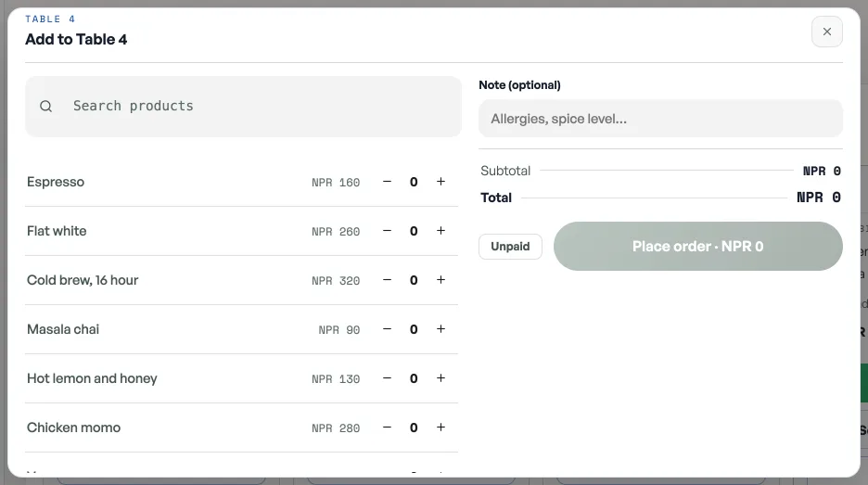This screenshot has height=485, width=868.
Task: Click Espresso quantity value 0
Action: click(414, 182)
